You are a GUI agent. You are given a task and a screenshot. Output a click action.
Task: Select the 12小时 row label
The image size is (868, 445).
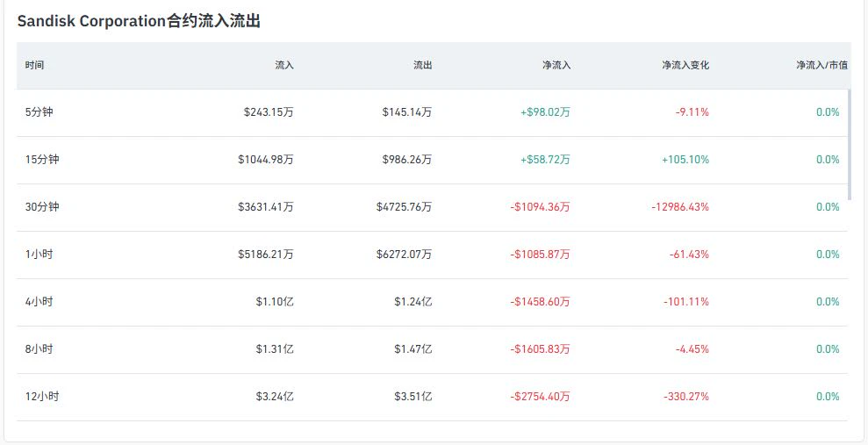(x=42, y=397)
